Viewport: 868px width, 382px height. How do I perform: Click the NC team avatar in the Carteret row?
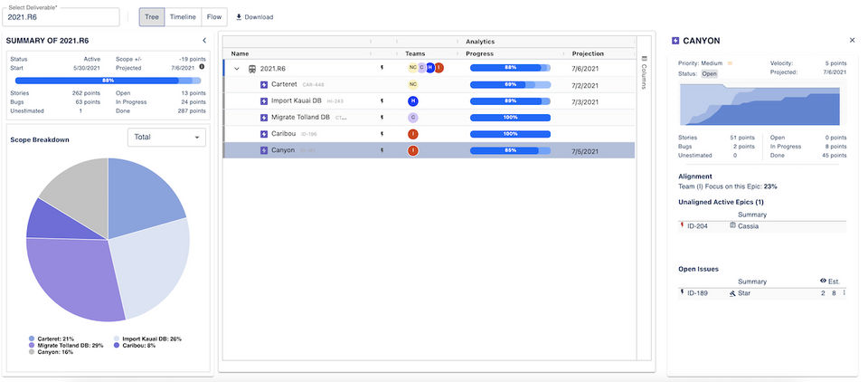[412, 85]
